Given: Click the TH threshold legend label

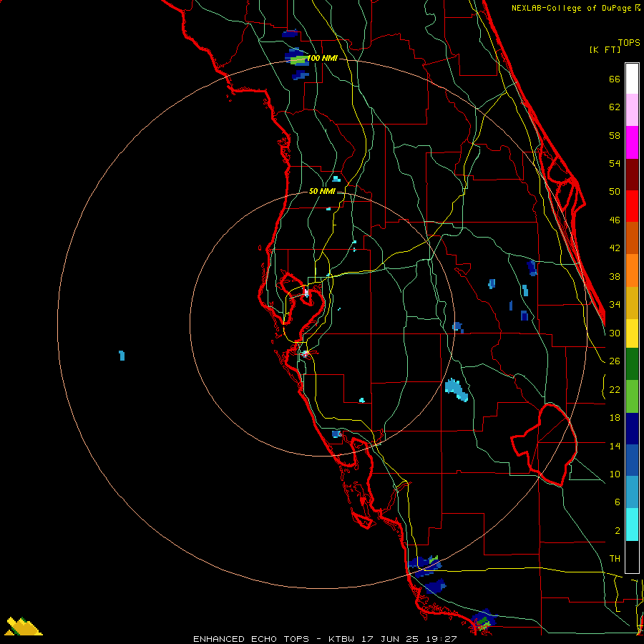Looking at the screenshot, I should tap(615, 559).
